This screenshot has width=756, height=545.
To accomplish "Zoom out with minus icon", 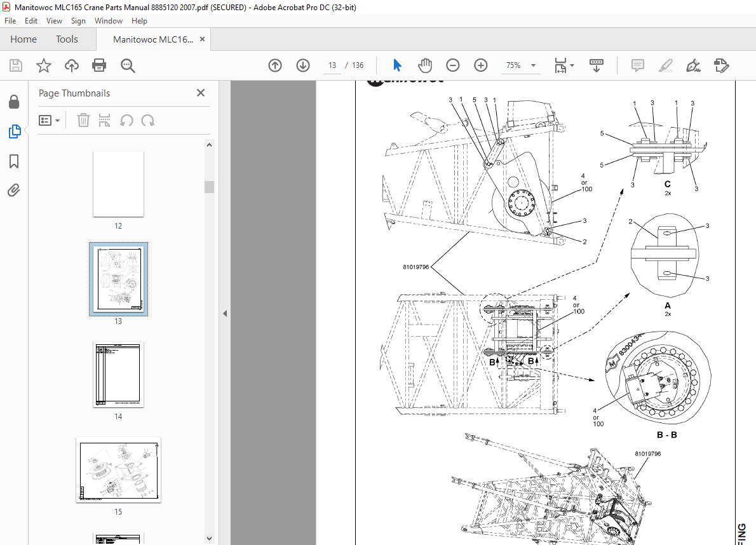I will click(x=453, y=65).
